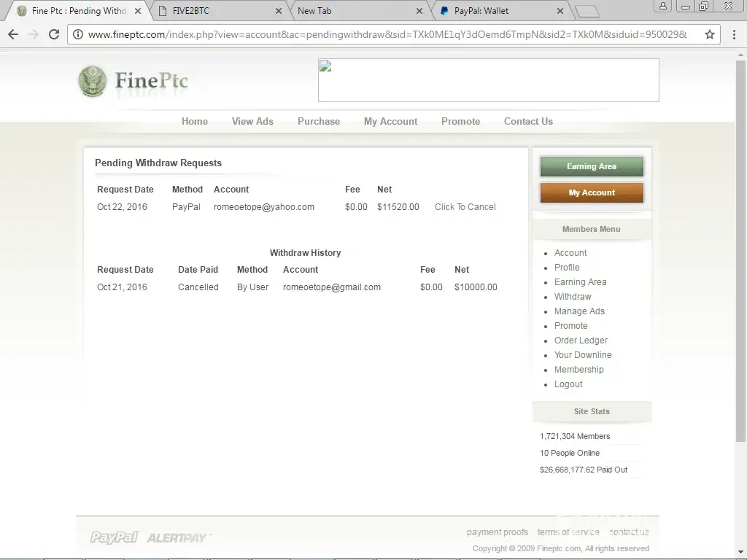747x560 pixels.
Task: Open Purchase in the navigation menu
Action: pos(319,121)
